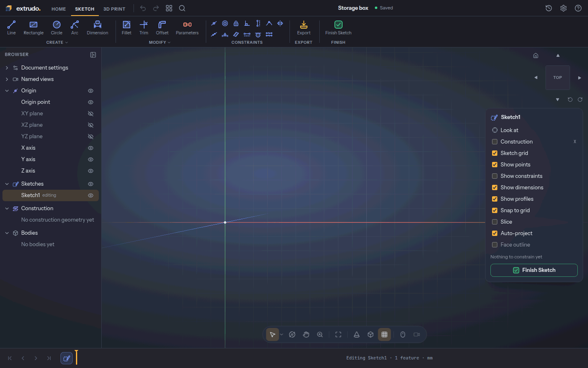Disable Snap to grid
Viewport: 588px width, 368px height.
pyautogui.click(x=494, y=211)
